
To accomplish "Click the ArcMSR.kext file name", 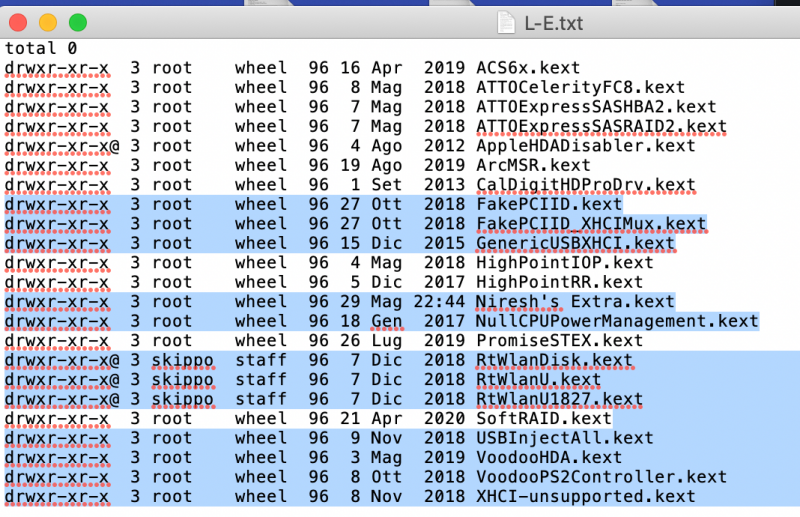I will (x=533, y=165).
